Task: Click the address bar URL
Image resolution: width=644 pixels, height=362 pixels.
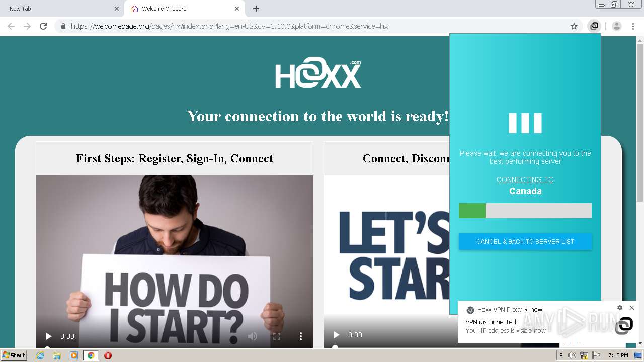Action: (x=229, y=26)
